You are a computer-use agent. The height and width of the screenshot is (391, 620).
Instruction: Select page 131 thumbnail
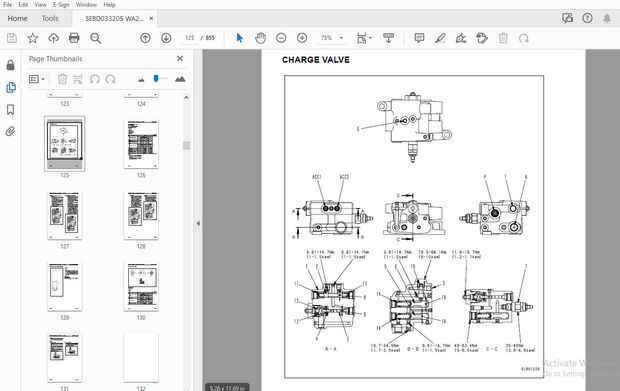64,358
